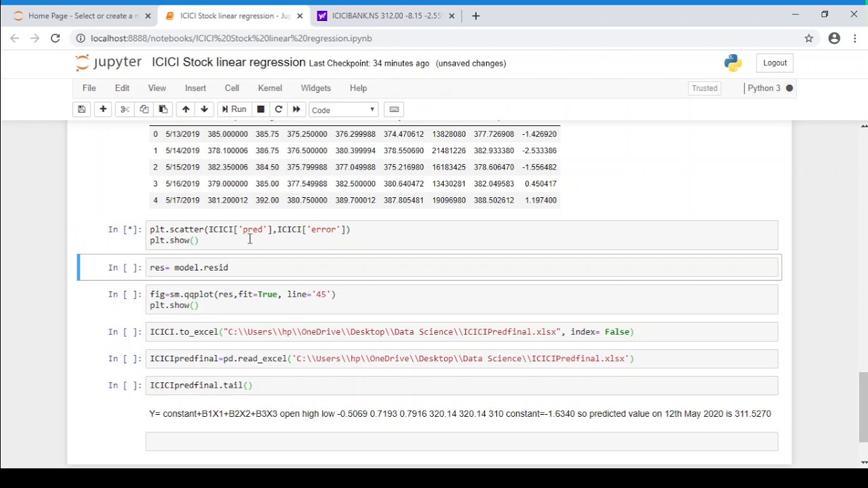Copy selected cells icon
The width and height of the screenshot is (868, 488).
(144, 110)
